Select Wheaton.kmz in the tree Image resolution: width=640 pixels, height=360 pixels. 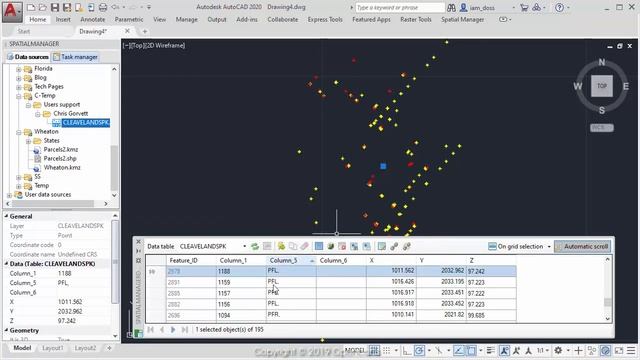click(x=62, y=167)
